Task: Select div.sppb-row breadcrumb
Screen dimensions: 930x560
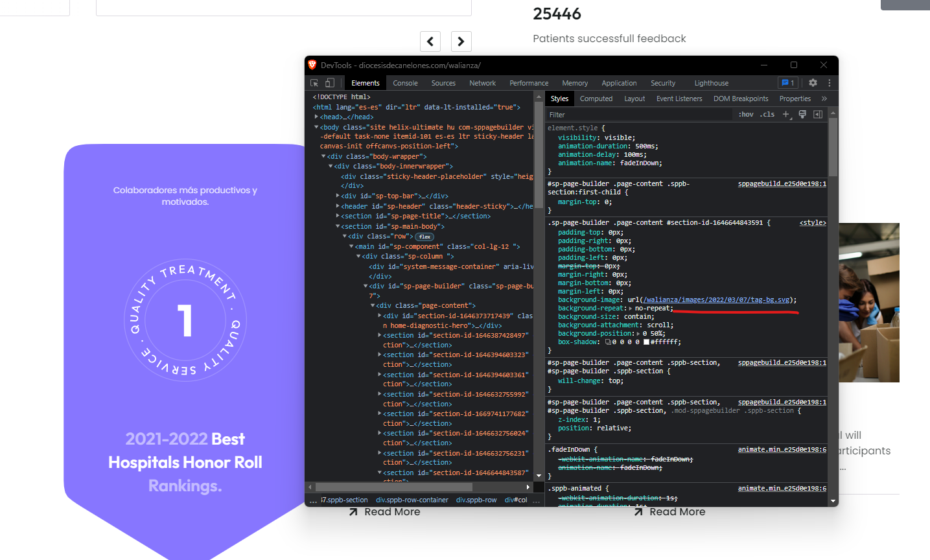Action: click(476, 500)
